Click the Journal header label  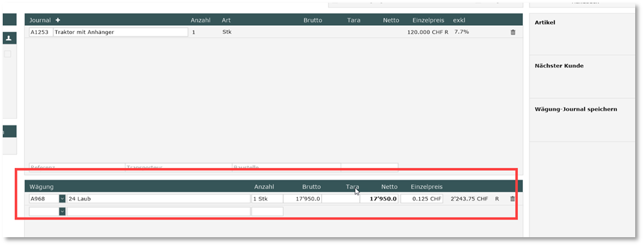[40, 20]
